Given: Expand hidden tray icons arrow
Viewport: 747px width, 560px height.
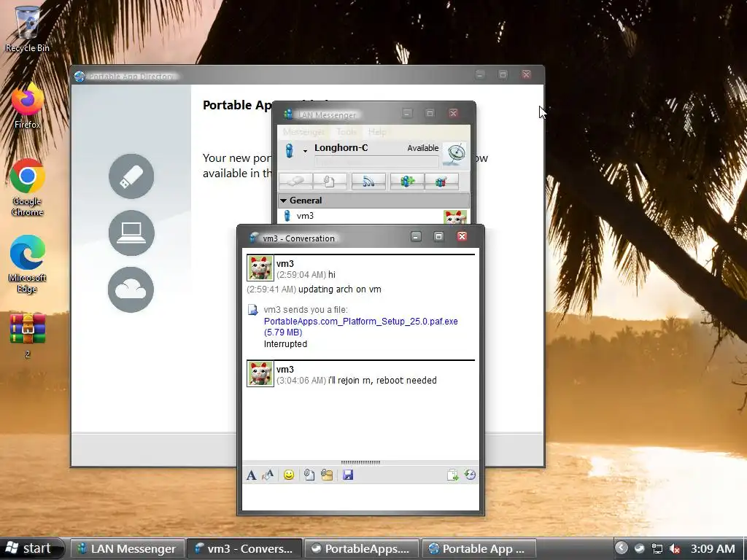Looking at the screenshot, I should tap(621, 548).
